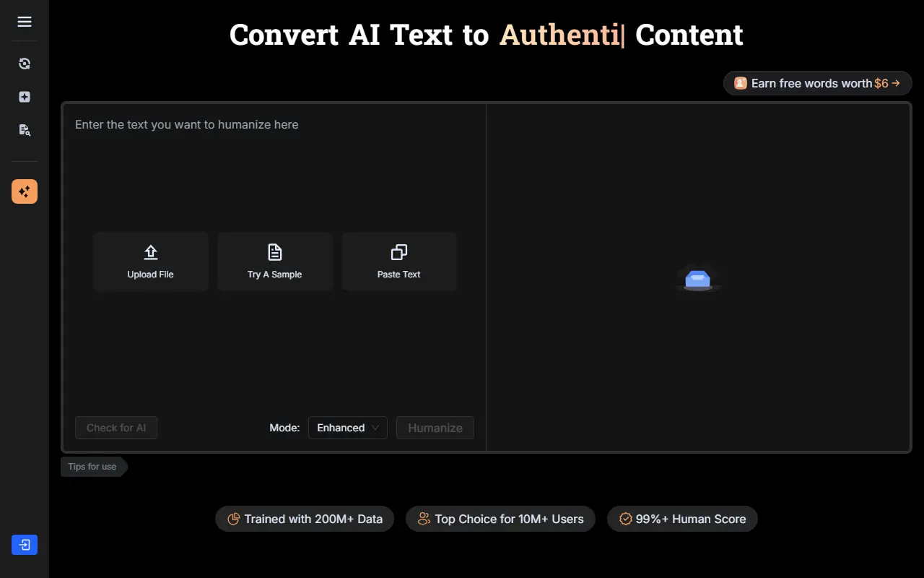Click in the humanize text input area
924x578 pixels.
[x=274, y=173]
